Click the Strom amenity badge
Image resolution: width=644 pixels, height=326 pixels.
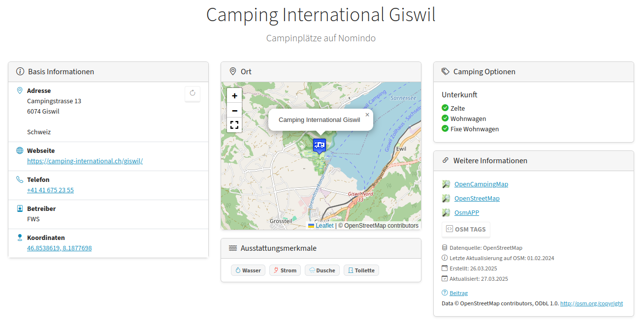click(285, 270)
